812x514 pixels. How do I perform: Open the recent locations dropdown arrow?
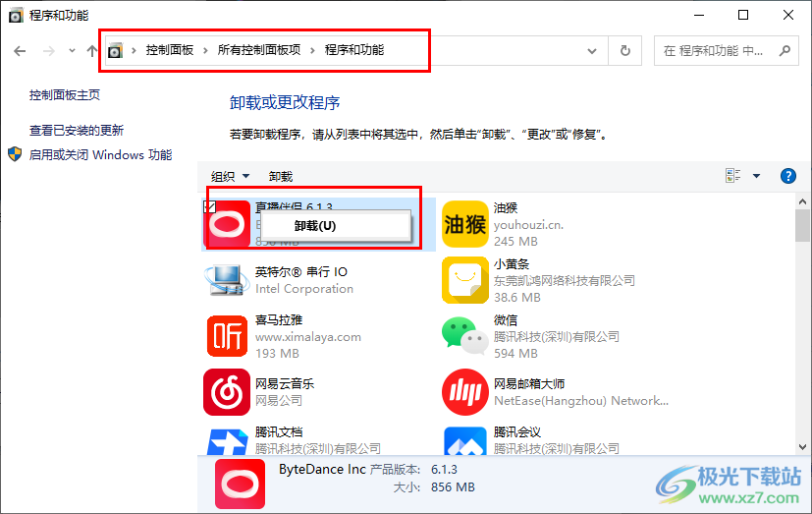tap(72, 51)
